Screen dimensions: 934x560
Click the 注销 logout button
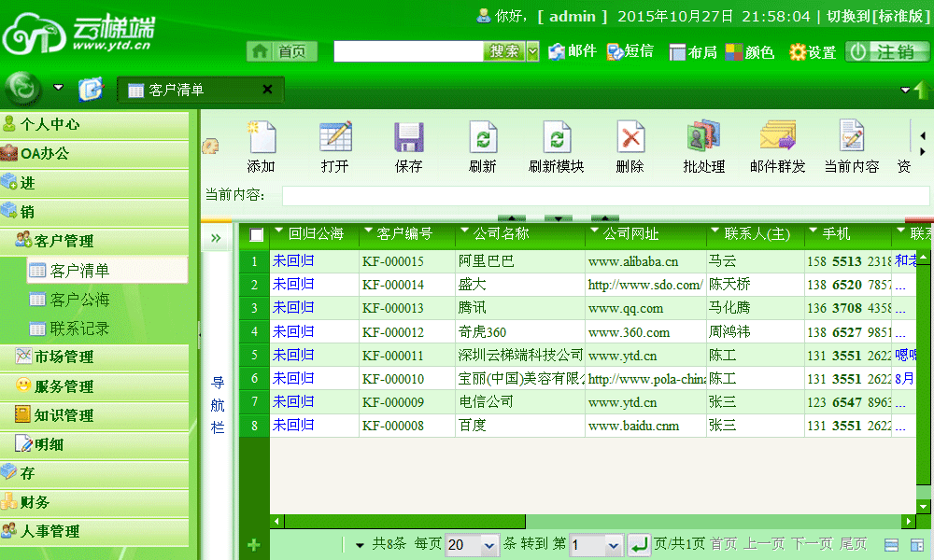(887, 52)
